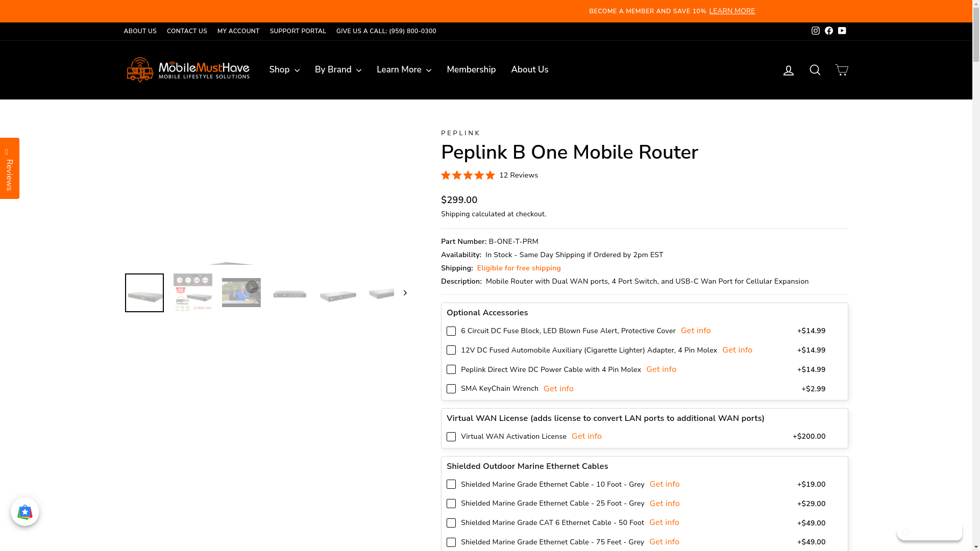Open the Facebook social icon

tap(828, 31)
